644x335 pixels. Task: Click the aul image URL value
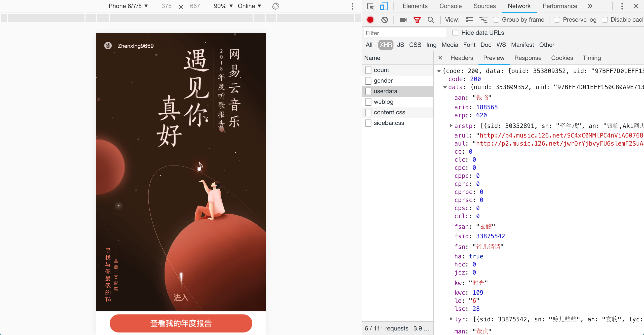click(560, 144)
